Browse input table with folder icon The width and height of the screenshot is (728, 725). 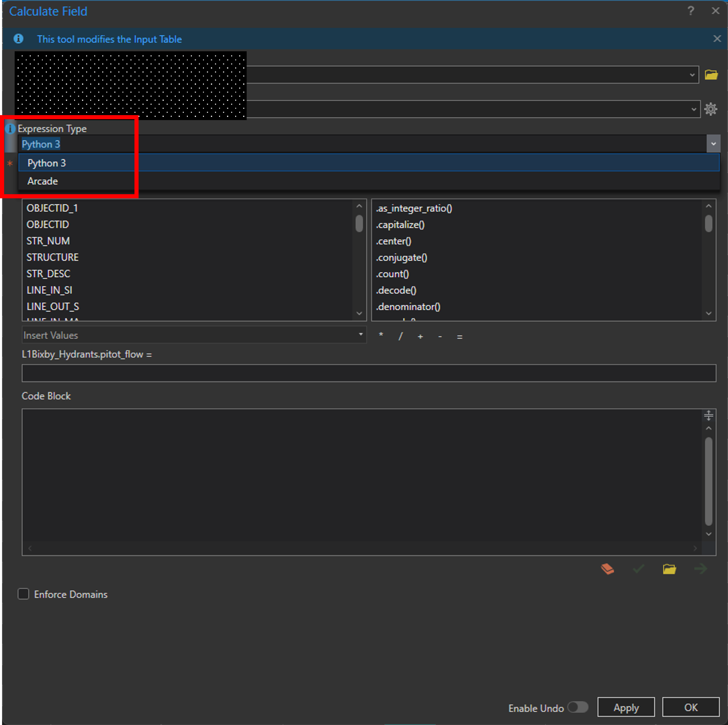(711, 75)
